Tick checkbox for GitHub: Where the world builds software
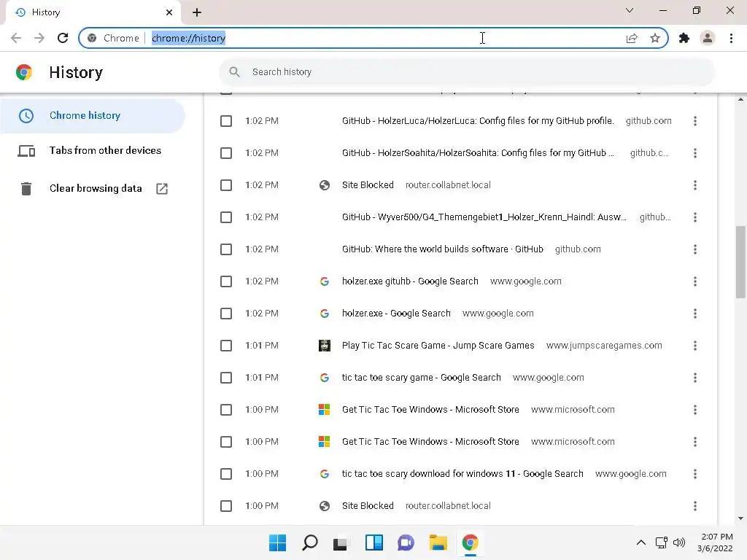This screenshot has height=560, width=747. (226, 249)
